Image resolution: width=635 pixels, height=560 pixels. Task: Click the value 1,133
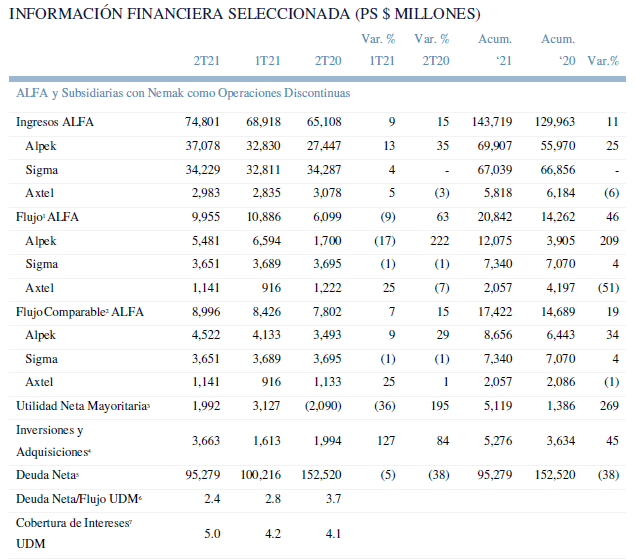(327, 382)
